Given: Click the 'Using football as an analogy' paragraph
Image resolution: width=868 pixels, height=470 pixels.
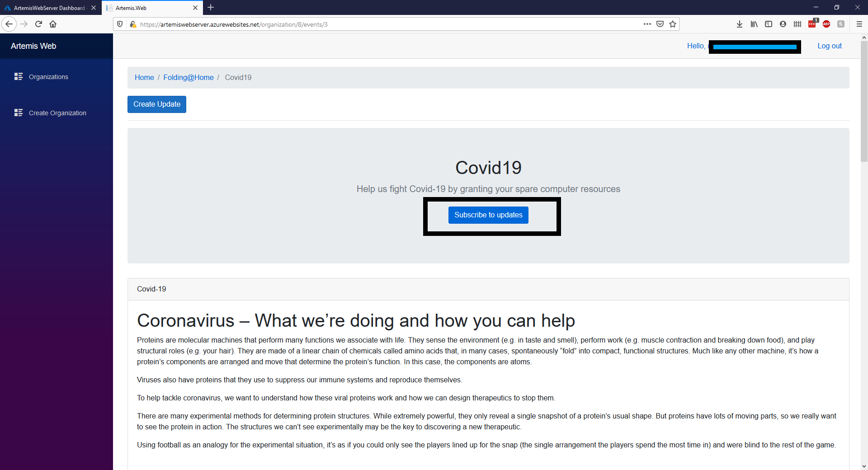Looking at the screenshot, I should point(486,445).
